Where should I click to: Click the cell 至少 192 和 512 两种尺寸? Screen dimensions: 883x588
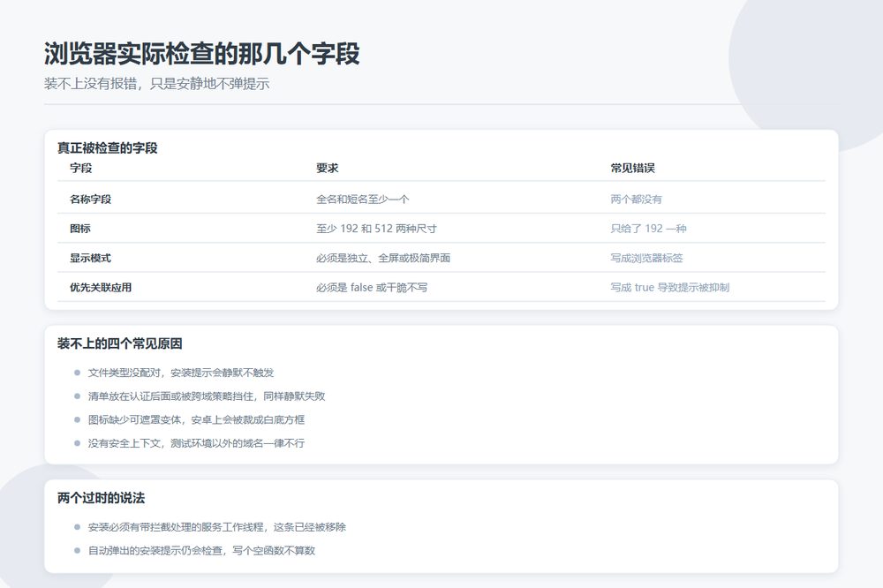376,228
